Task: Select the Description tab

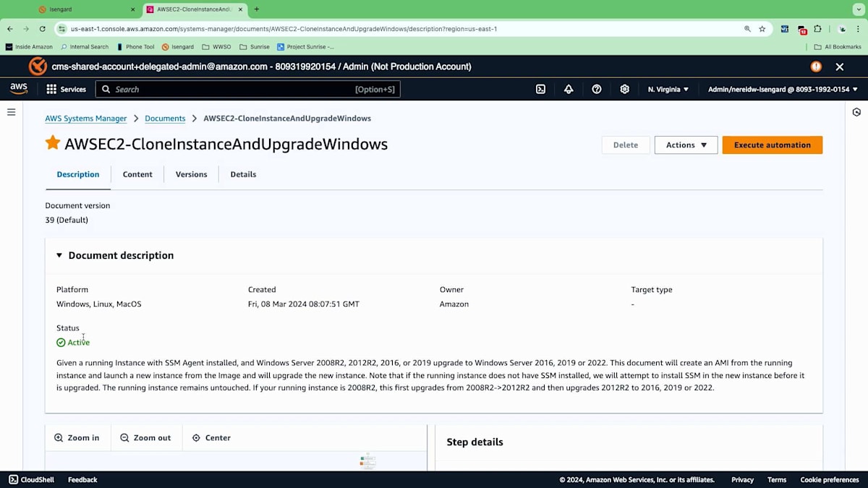Action: tap(78, 174)
